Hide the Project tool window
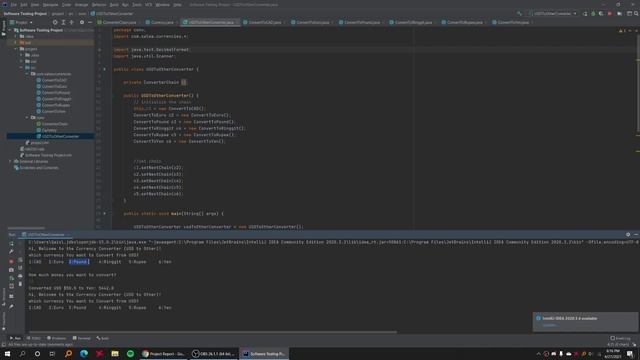Screen dimensions: 640x360 pyautogui.click(x=90, y=22)
